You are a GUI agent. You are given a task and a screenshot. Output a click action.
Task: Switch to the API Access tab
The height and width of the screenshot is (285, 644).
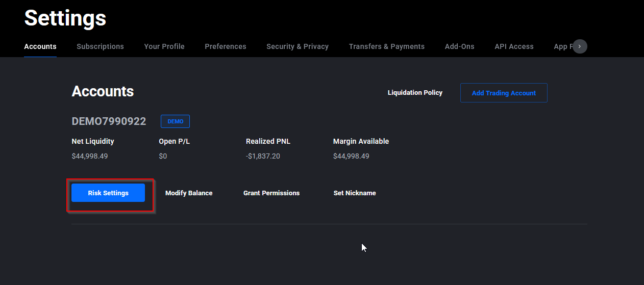514,46
